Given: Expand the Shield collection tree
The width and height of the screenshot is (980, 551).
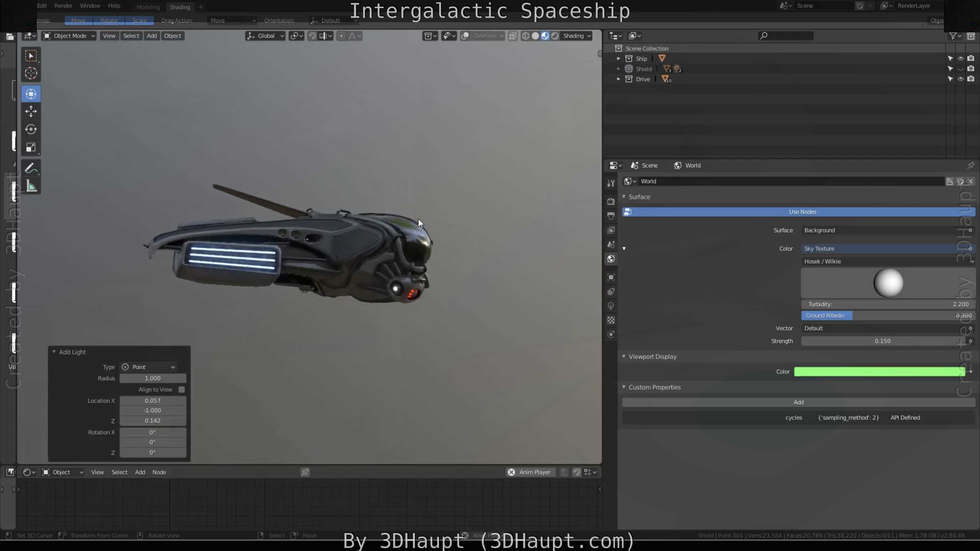Looking at the screenshot, I should (x=618, y=69).
